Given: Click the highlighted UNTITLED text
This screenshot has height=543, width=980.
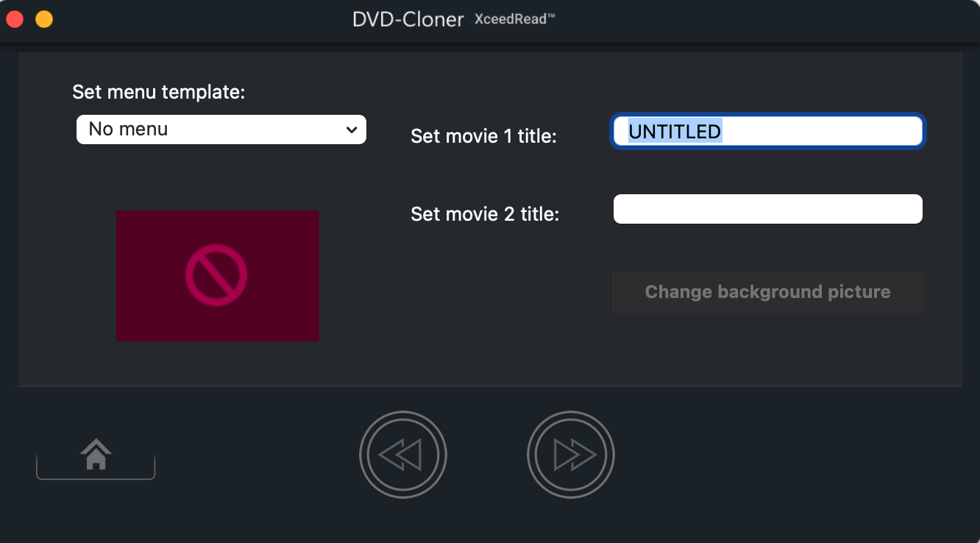Looking at the screenshot, I should (x=675, y=132).
